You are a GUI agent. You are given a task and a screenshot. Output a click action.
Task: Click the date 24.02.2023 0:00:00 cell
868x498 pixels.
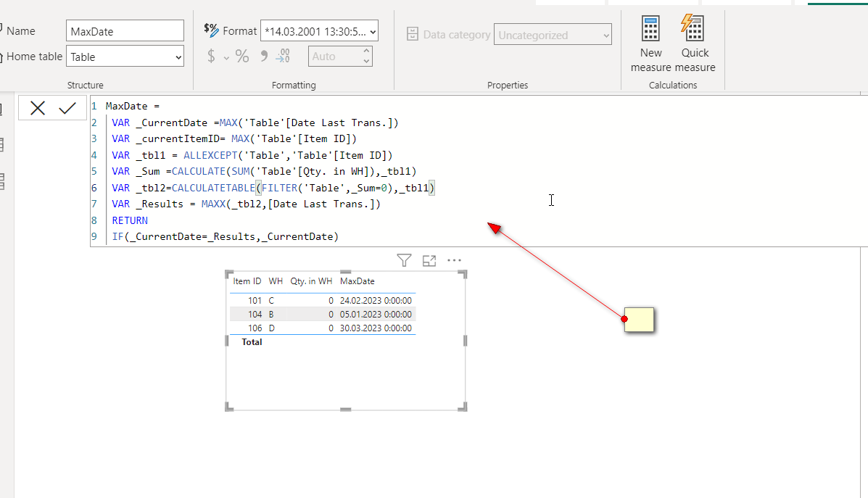tap(376, 300)
